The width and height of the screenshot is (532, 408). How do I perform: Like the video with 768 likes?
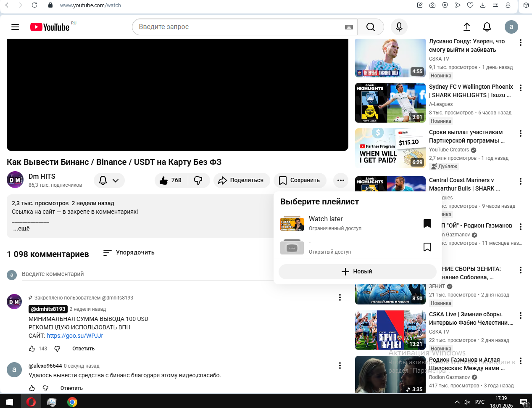(x=170, y=180)
